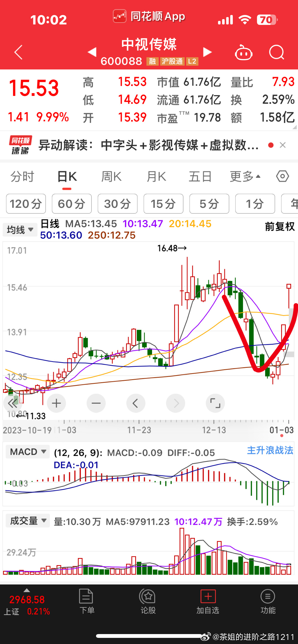Tap the L2 level badge

click(x=192, y=61)
